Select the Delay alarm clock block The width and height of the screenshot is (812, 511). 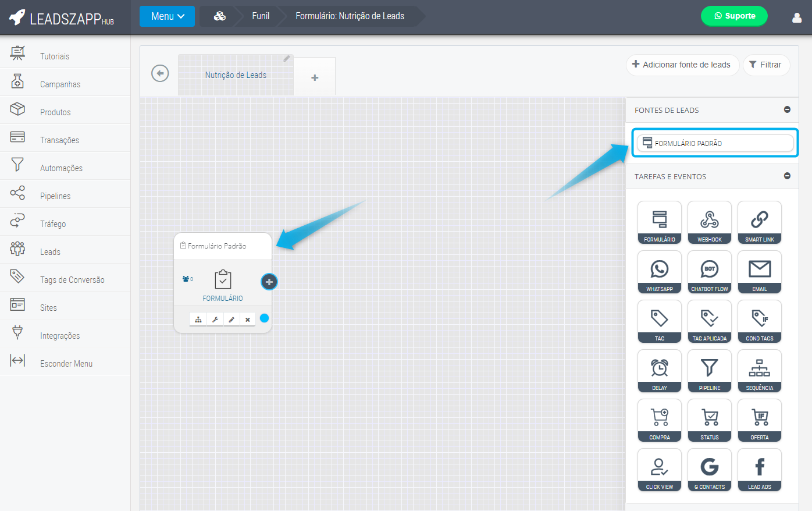coord(659,371)
